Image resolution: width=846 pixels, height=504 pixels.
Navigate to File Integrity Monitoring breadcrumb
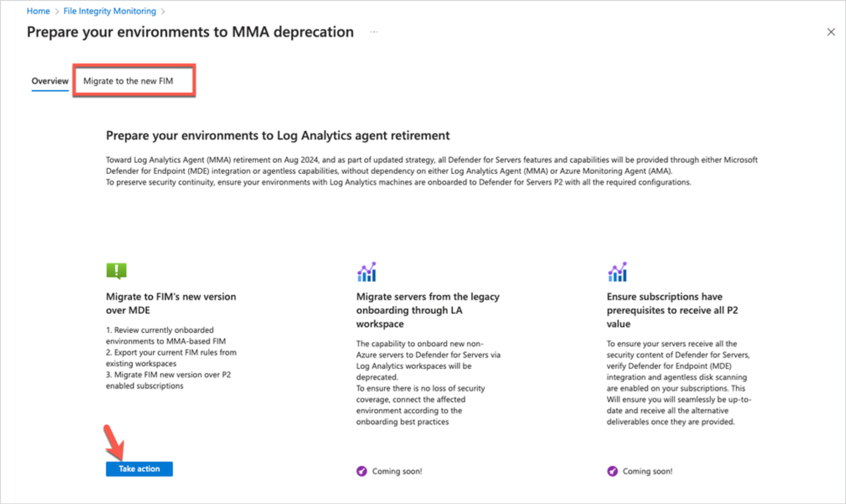[110, 11]
